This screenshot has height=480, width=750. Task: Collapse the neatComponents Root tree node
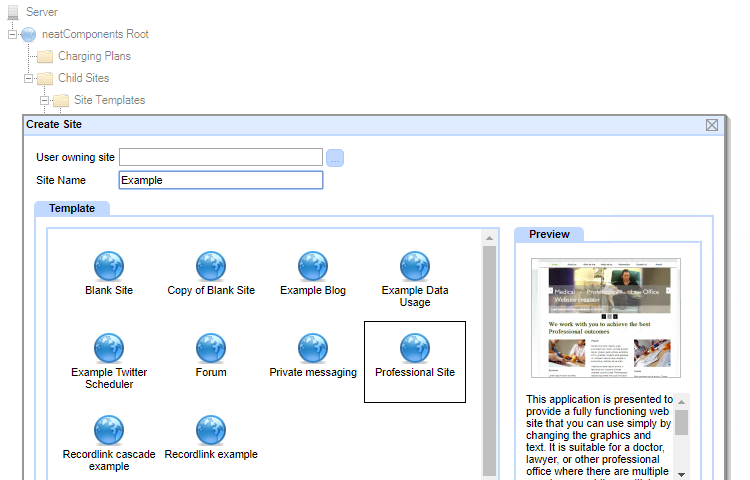[x=13, y=34]
